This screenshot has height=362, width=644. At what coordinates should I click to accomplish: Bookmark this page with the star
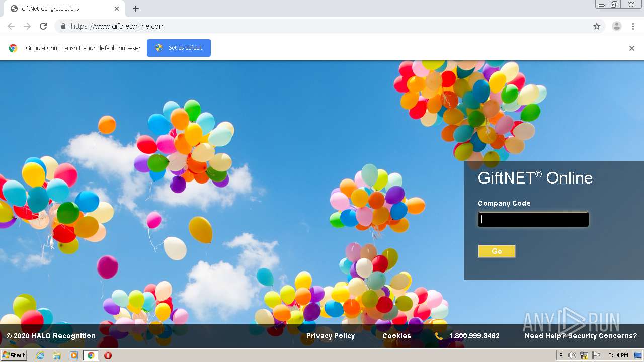pyautogui.click(x=597, y=26)
